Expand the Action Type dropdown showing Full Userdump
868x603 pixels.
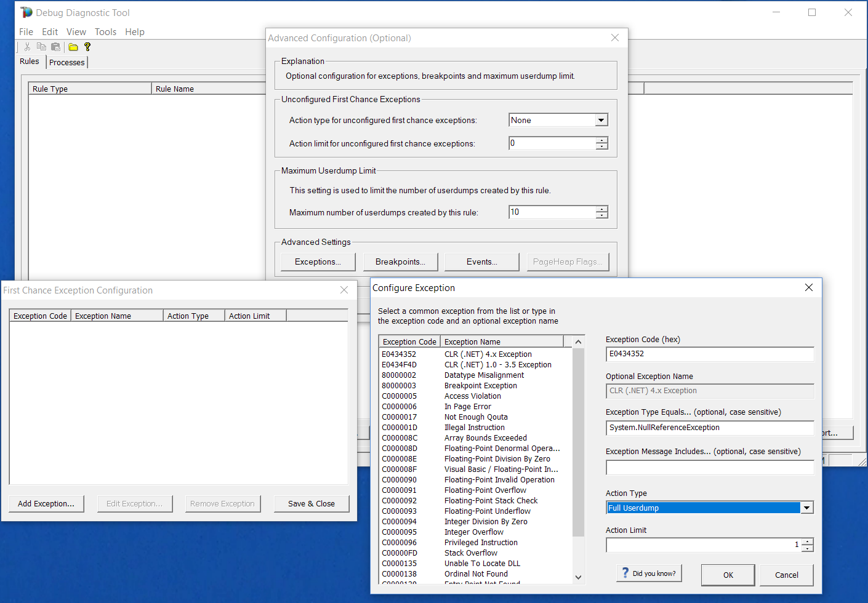click(x=807, y=508)
